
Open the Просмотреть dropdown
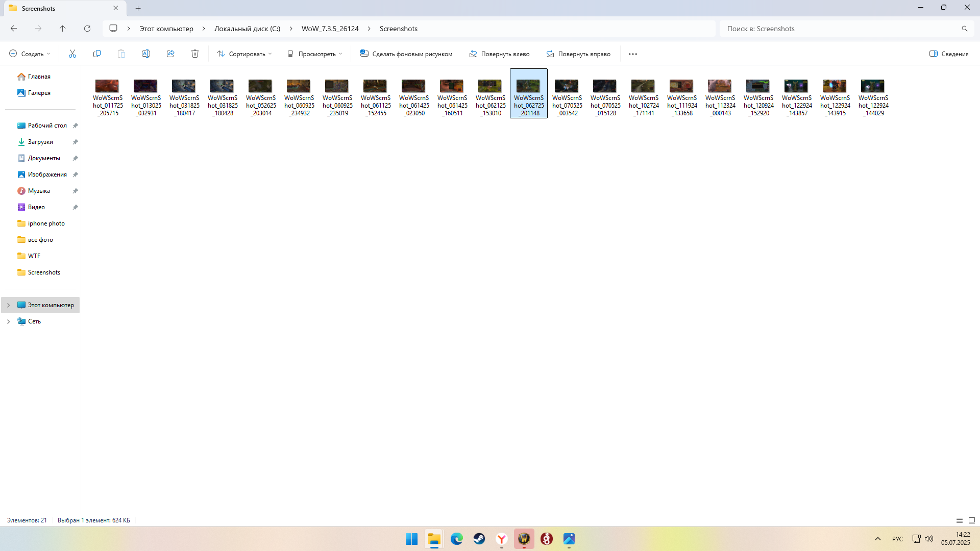pyautogui.click(x=314, y=54)
